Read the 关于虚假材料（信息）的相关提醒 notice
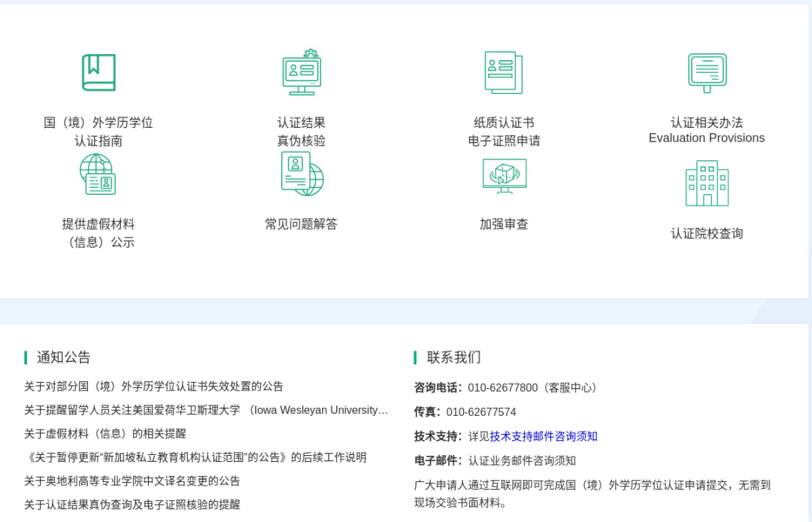812x522 pixels. 105,434
